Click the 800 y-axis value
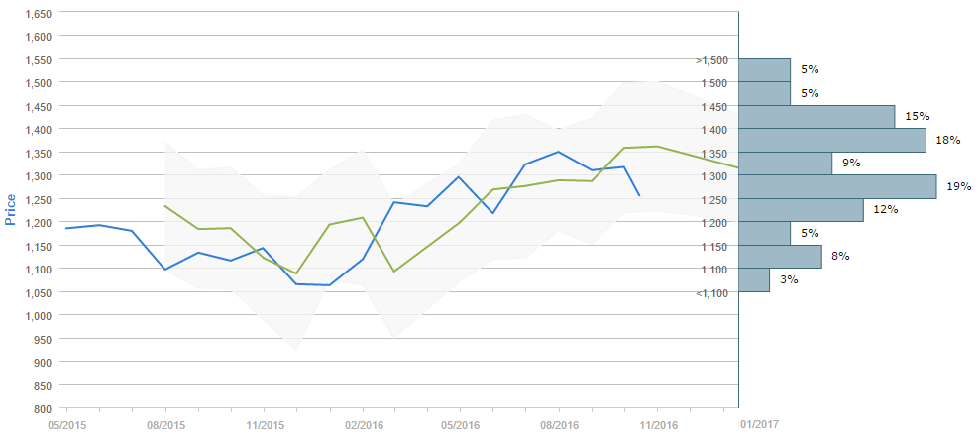The height and width of the screenshot is (437, 980). tap(43, 408)
